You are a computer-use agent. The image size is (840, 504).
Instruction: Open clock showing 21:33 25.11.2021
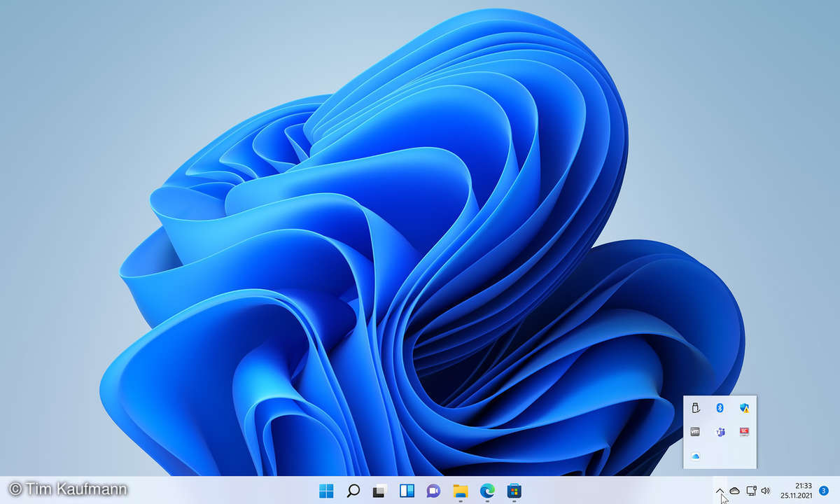pos(796,491)
